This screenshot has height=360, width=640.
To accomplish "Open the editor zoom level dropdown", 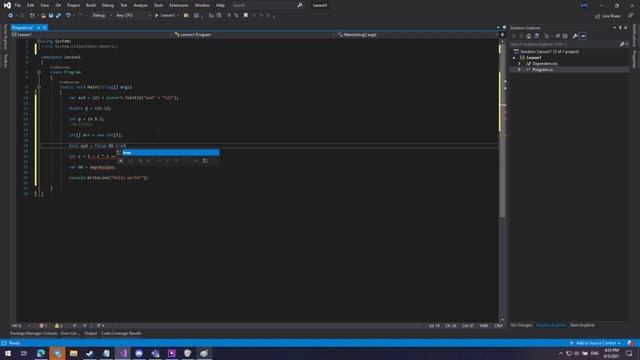I will pos(21,326).
